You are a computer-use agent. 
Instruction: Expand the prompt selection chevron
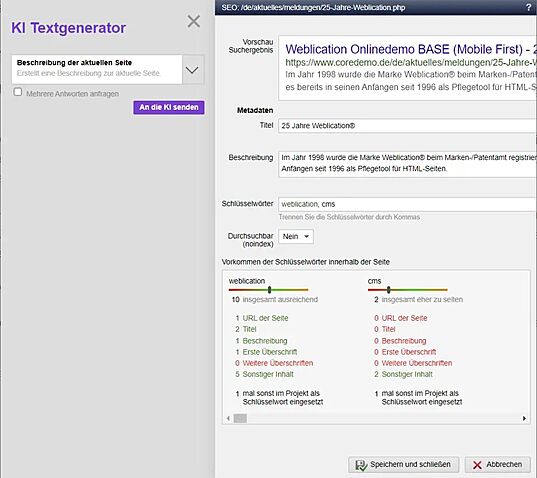pos(192,70)
